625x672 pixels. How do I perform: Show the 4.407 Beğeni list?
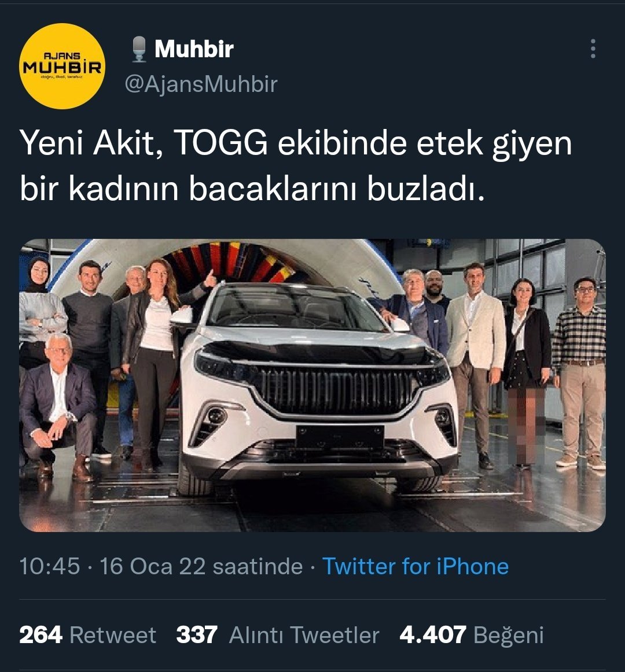(472, 635)
